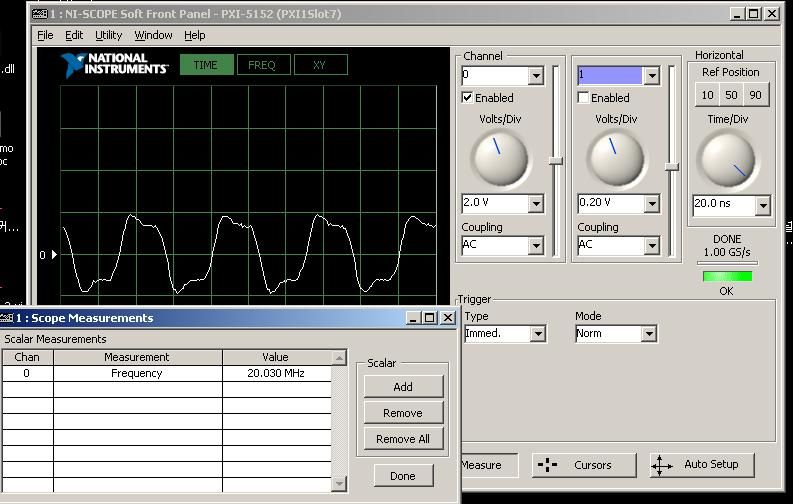Open channel 0 Coupling AC dropdown

tap(536, 246)
